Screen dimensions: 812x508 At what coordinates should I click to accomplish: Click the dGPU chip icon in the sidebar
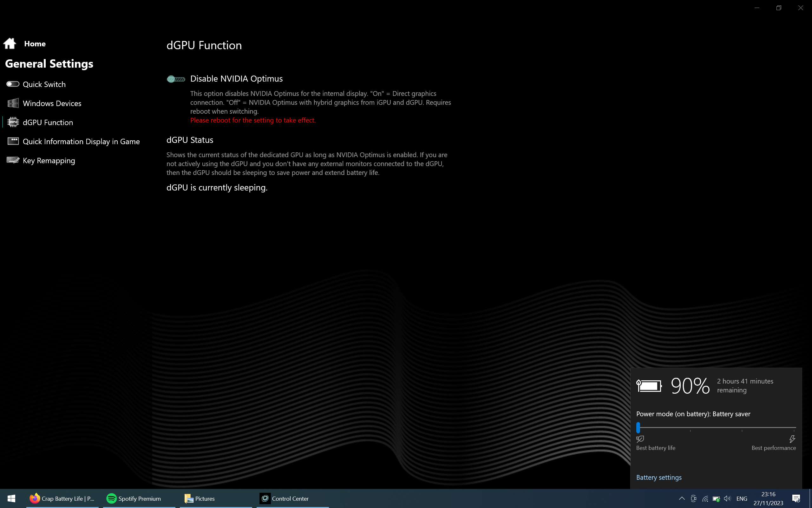13,122
